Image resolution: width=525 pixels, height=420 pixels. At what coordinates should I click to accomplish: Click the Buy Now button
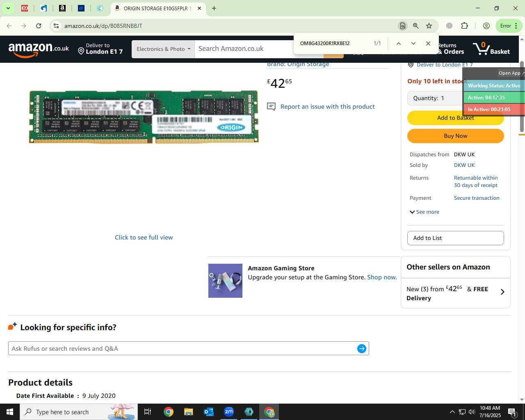click(456, 136)
